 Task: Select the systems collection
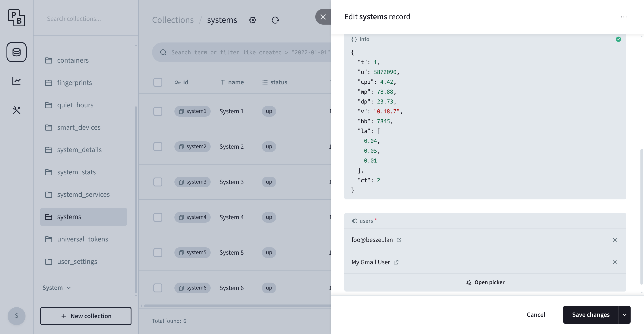click(83, 217)
